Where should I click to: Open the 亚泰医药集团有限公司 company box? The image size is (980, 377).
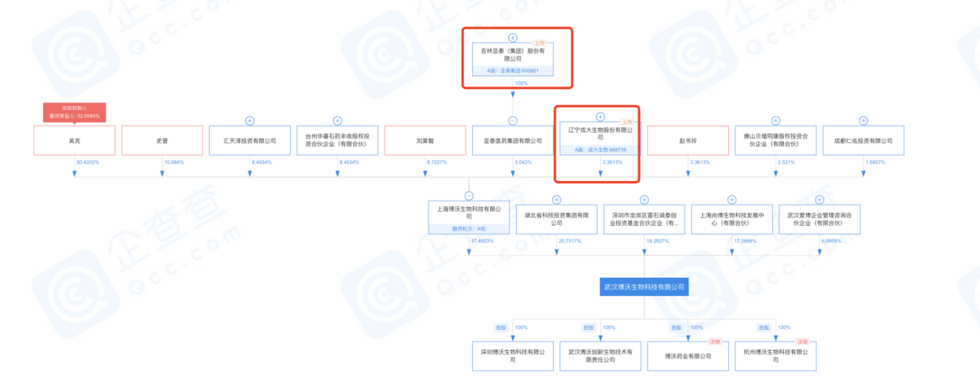[513, 140]
